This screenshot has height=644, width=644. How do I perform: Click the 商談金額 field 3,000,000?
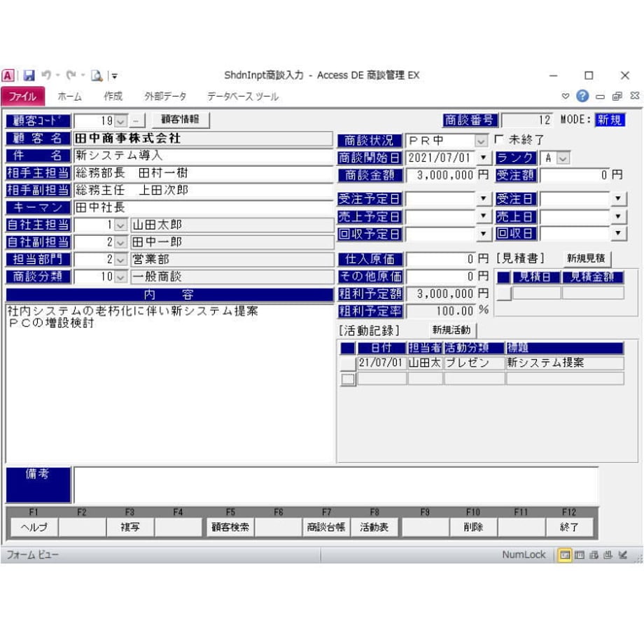(x=441, y=176)
